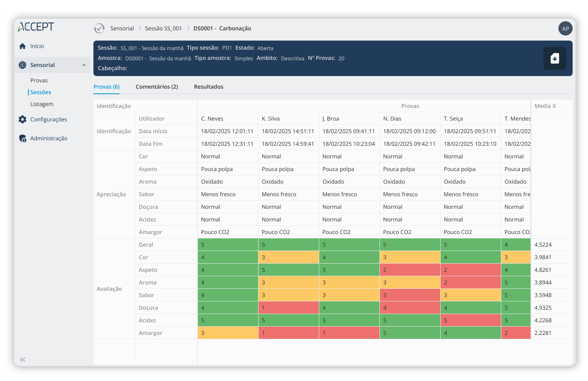Select the N. Dias user cell
This screenshot has height=381, width=588.
pyautogui.click(x=410, y=119)
